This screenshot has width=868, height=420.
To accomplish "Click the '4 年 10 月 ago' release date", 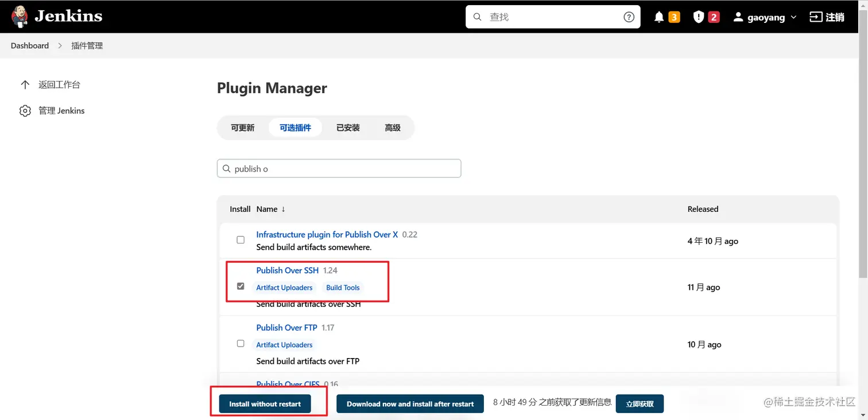I will click(x=713, y=242).
